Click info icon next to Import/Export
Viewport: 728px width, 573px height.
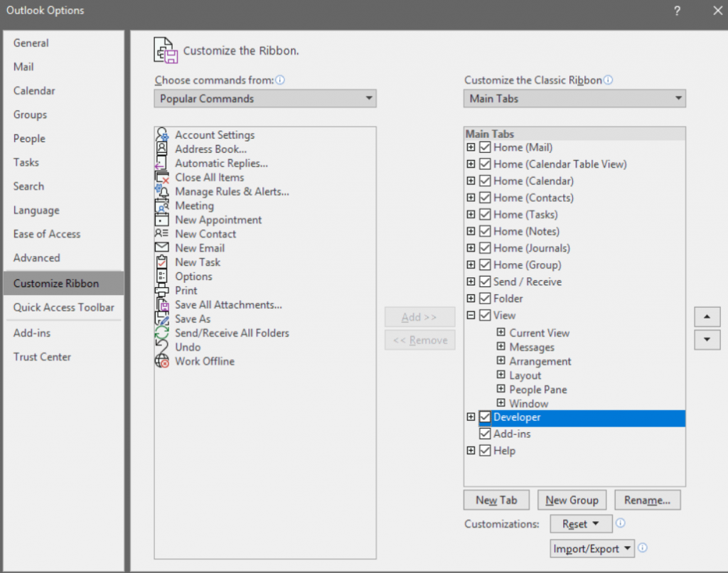(643, 548)
